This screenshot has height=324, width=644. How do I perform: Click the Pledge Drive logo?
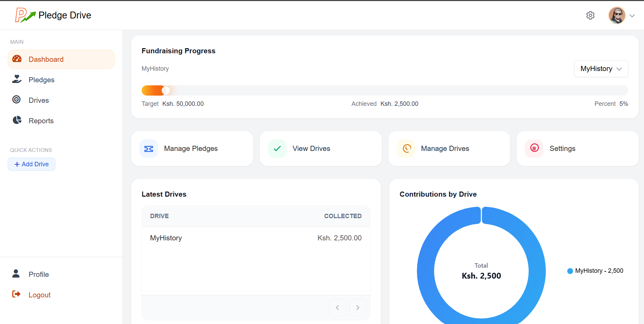53,15
